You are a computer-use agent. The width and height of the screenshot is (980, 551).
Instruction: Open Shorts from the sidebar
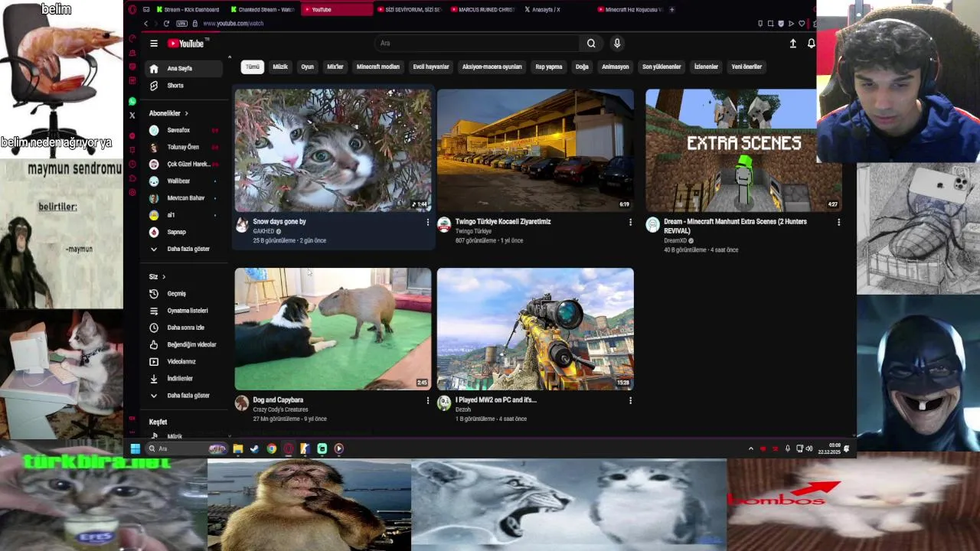(185, 86)
